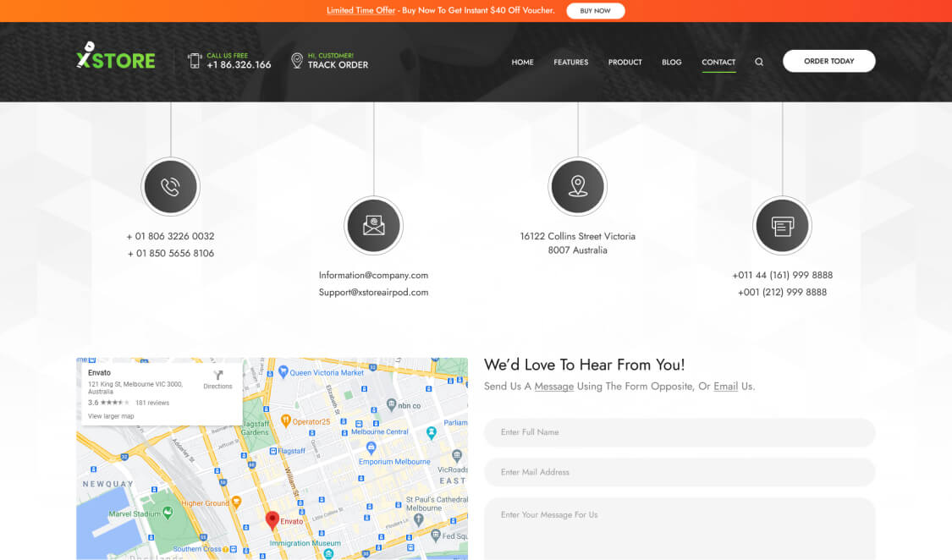Click the phone circle icon
This screenshot has height=560, width=952.
pyautogui.click(x=171, y=187)
